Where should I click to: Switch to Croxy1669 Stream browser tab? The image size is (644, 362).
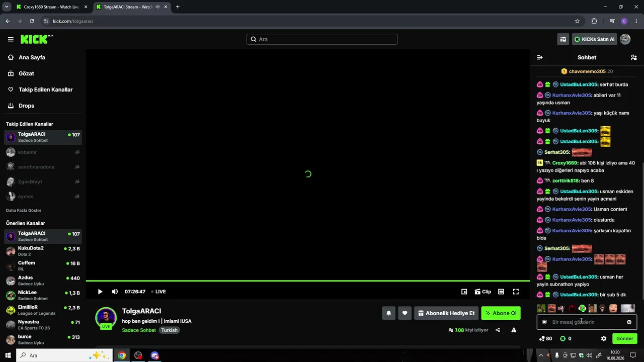51,7
